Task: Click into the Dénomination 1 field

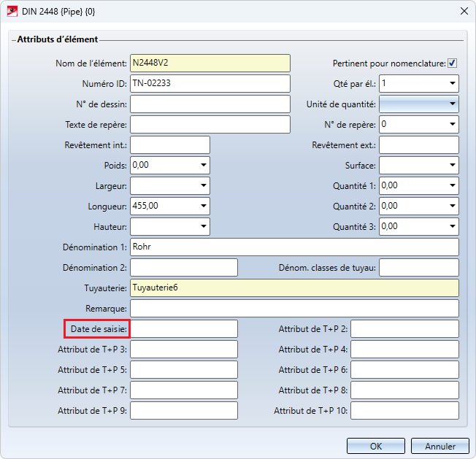Action: pyautogui.click(x=294, y=247)
